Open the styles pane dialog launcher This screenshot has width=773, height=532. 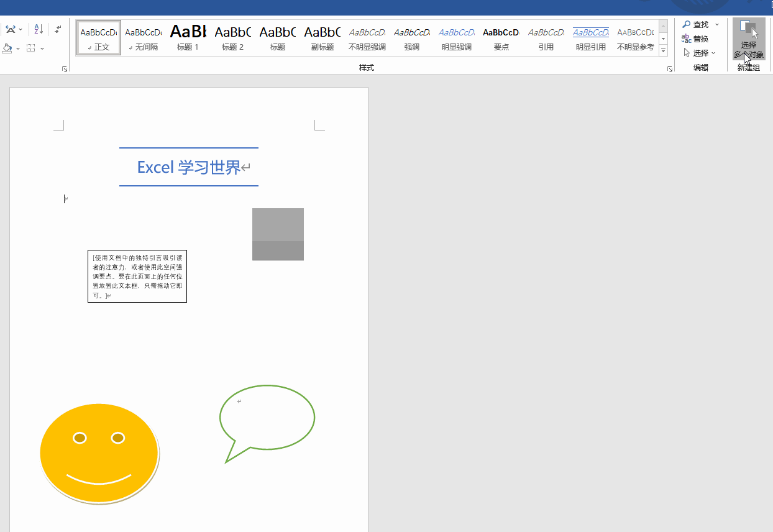(x=670, y=69)
